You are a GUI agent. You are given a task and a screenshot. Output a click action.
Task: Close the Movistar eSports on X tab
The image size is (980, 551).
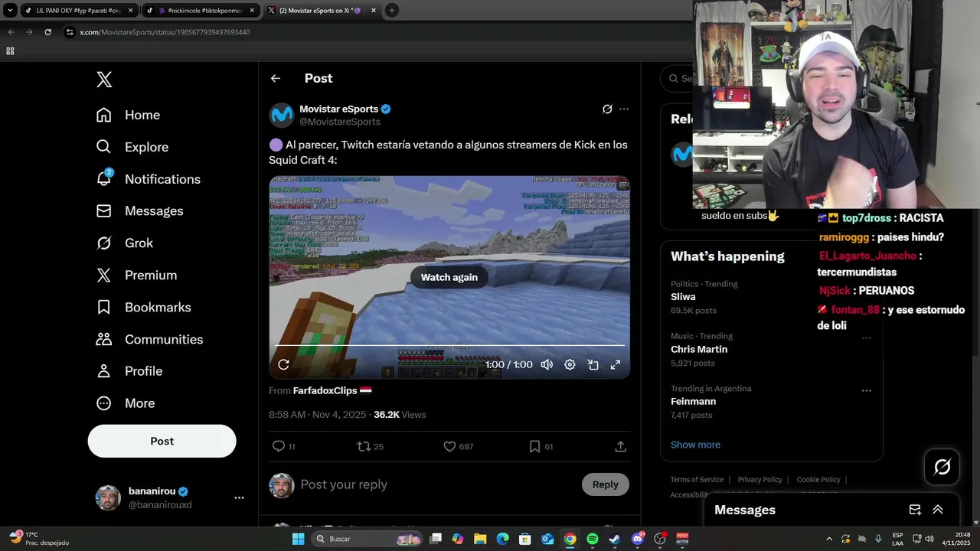point(374,11)
